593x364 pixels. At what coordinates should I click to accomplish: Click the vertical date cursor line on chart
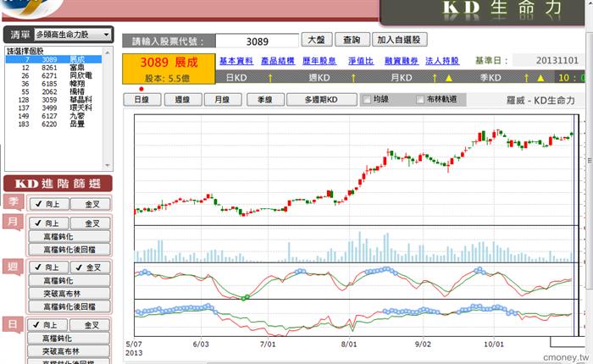(x=574, y=225)
